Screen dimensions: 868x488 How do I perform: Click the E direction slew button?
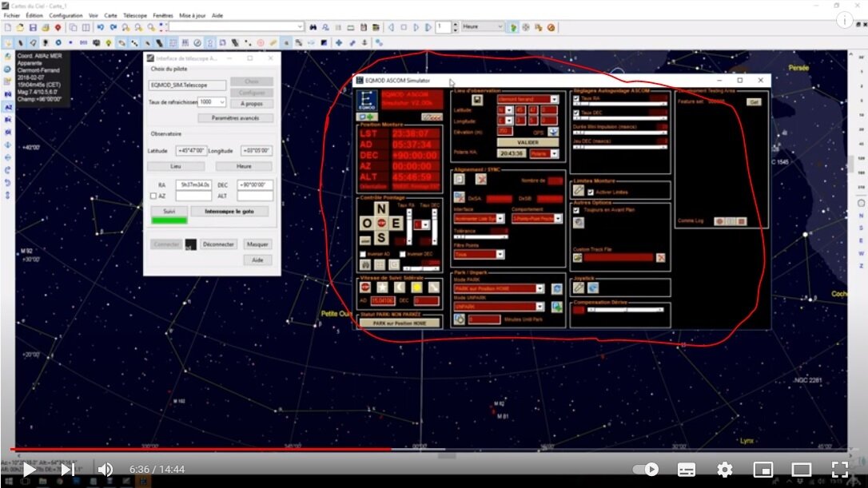tap(396, 223)
